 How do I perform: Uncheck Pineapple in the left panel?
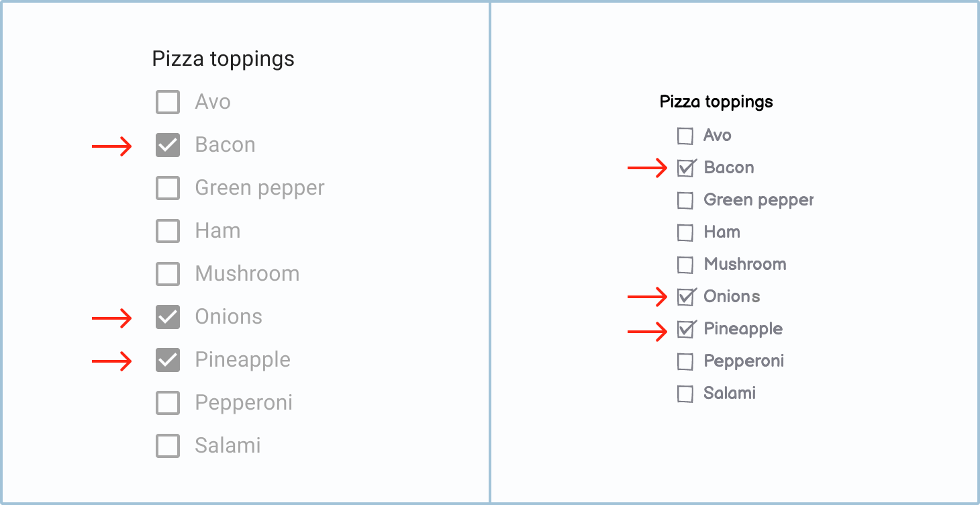pos(168,360)
